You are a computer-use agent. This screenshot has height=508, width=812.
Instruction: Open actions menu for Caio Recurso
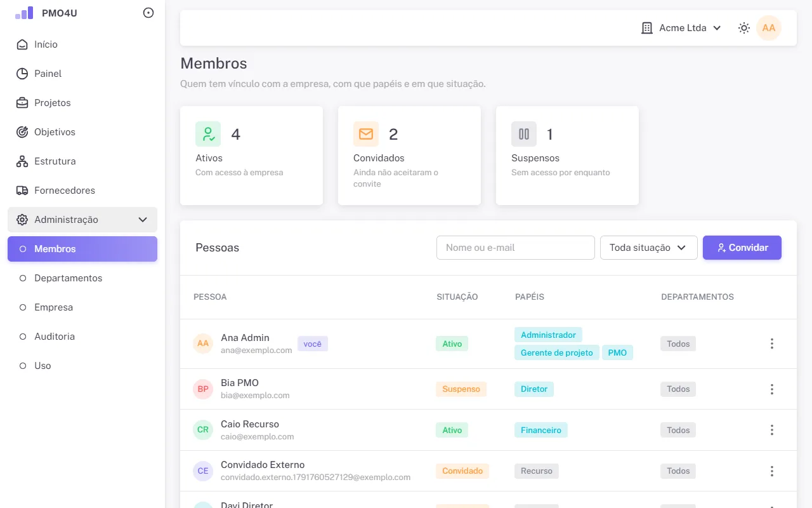[772, 430]
